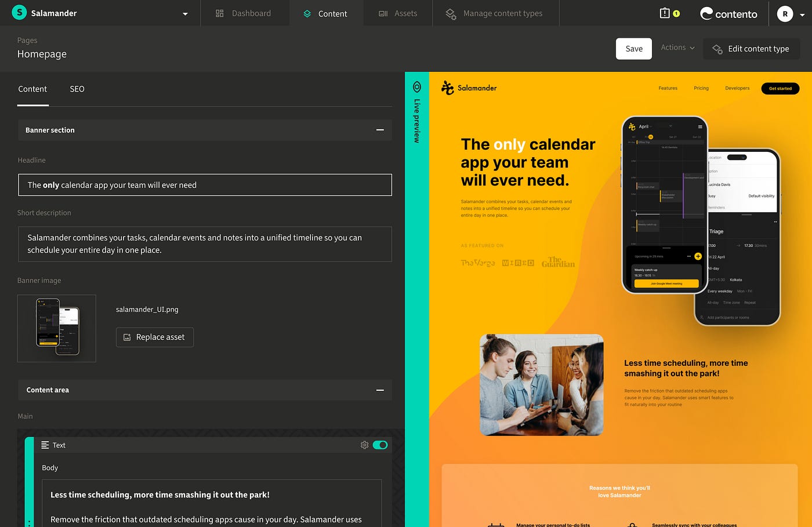The height and width of the screenshot is (527, 812).
Task: Expand the user account dropdown arrow
Action: pos(802,15)
